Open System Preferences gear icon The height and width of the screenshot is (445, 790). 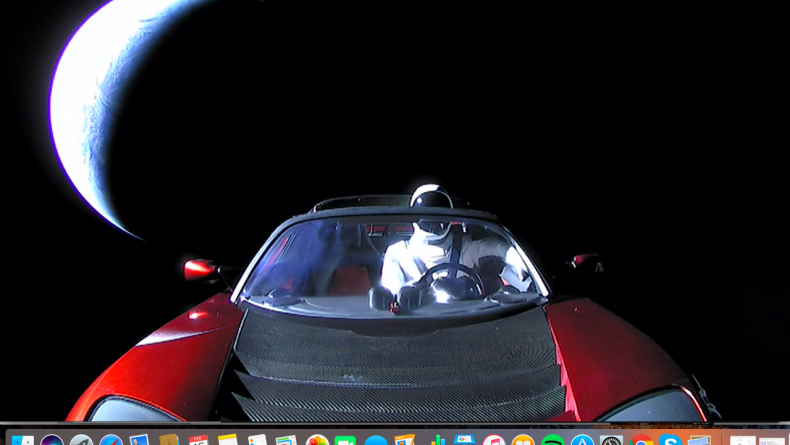[x=612, y=441]
